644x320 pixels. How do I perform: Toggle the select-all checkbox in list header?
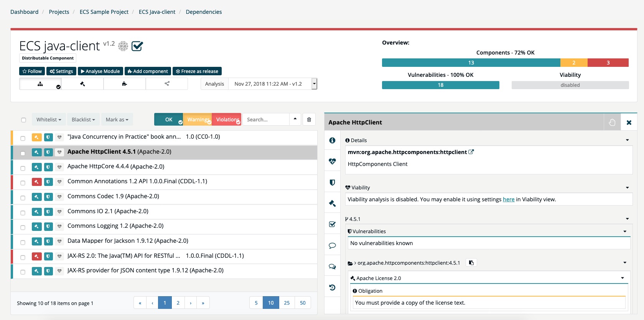pyautogui.click(x=24, y=120)
